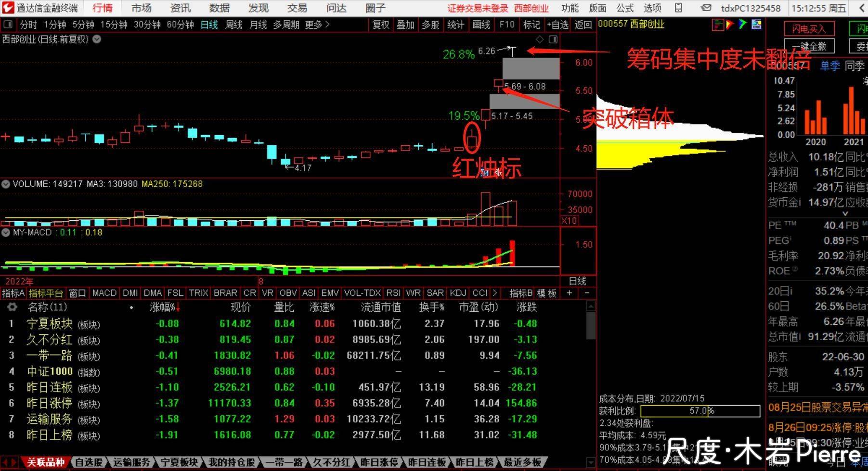Click the 获利比例 57.0% progress bar
868x471 pixels.
(700, 411)
